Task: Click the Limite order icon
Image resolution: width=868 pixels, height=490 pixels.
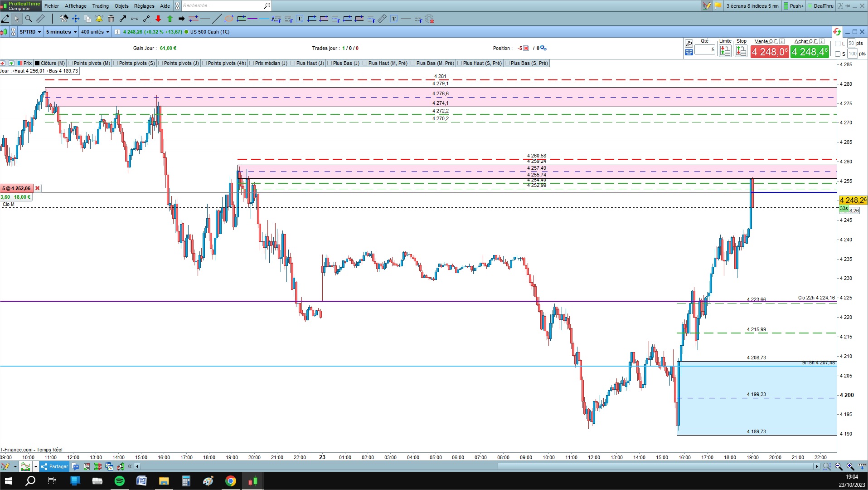Action: pos(725,51)
